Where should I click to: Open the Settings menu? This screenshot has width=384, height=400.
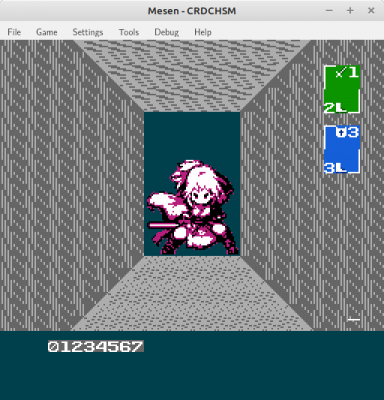[88, 32]
